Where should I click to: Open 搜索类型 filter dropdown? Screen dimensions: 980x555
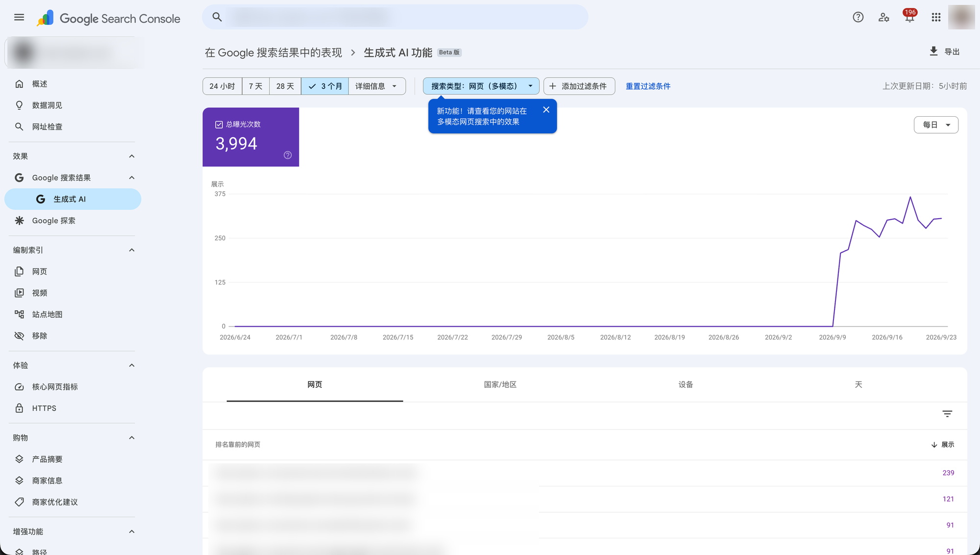point(481,86)
